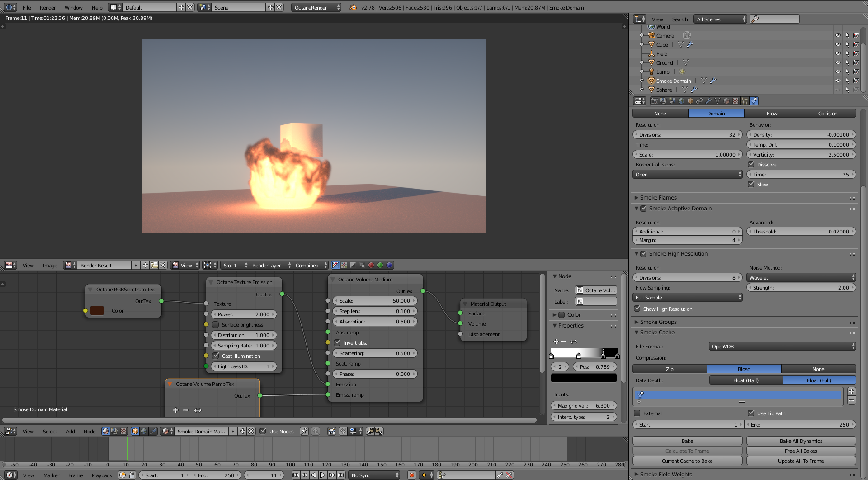Uncheck Show High Resolution
Image resolution: width=868 pixels, height=480 pixels.
(x=637, y=309)
